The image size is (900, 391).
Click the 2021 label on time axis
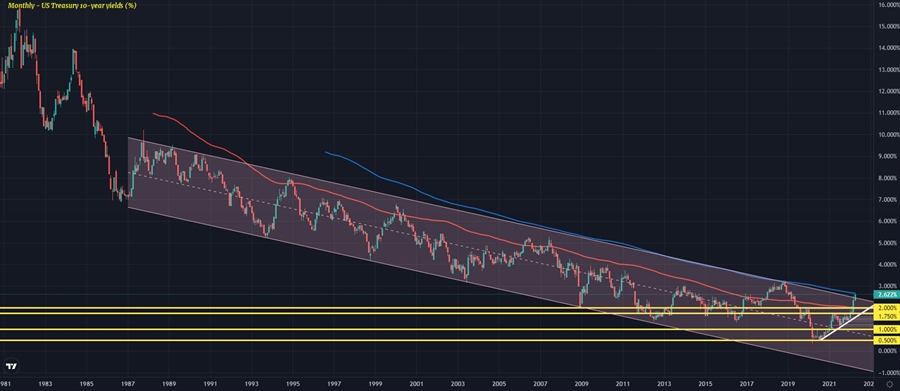pyautogui.click(x=829, y=384)
